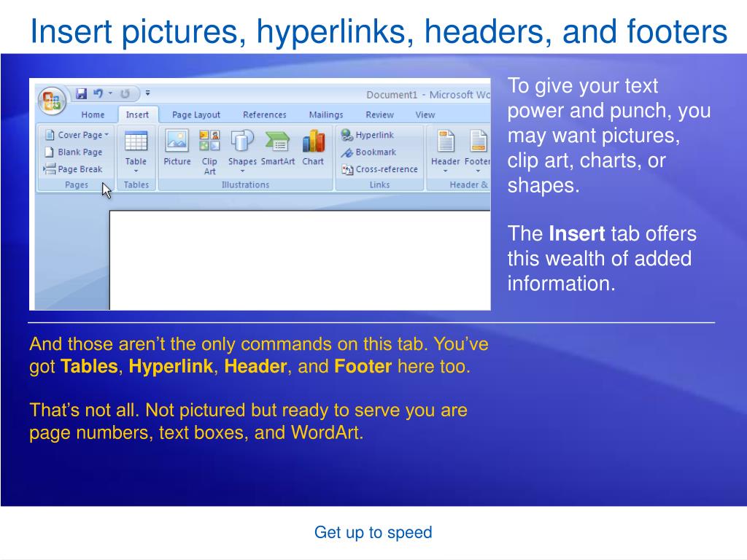The width and height of the screenshot is (747, 560).
Task: Click the Tables group label
Action: [136, 184]
